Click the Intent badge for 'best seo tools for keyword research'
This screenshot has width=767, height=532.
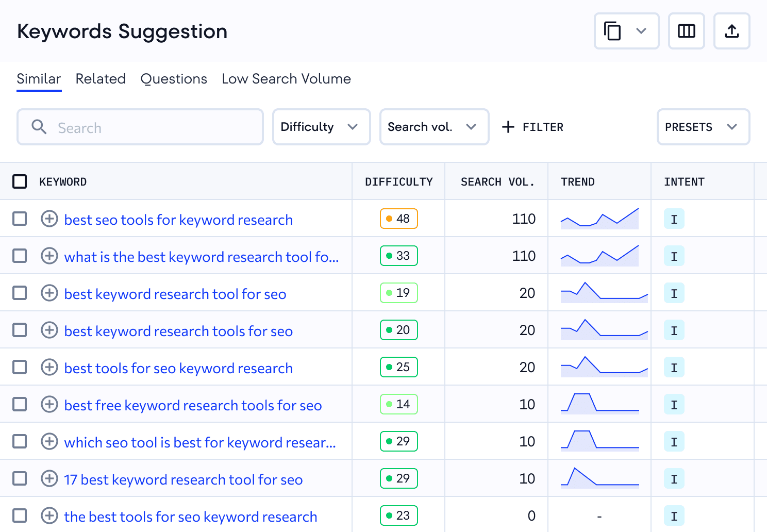[x=674, y=219]
